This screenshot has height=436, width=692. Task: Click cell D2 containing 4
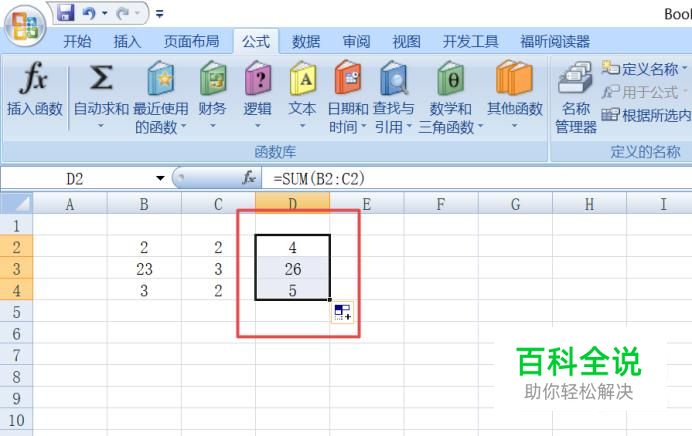[x=292, y=247]
